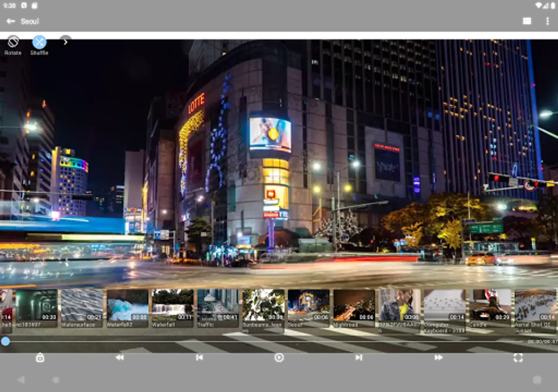Tap the Android back navigation button
The width and height of the screenshot is (558, 392).
pos(20,380)
